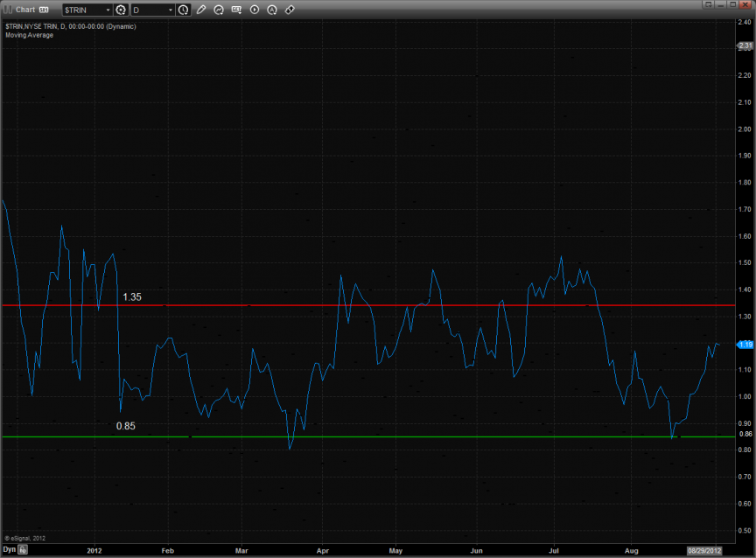Click the Moving Average study label
This screenshot has height=558, width=756.
tap(29, 35)
